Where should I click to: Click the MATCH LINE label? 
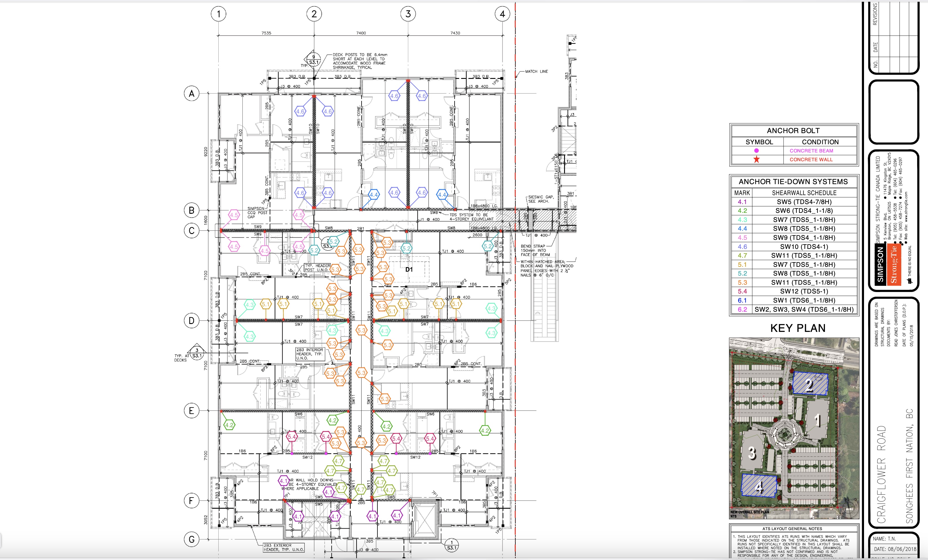click(x=536, y=72)
